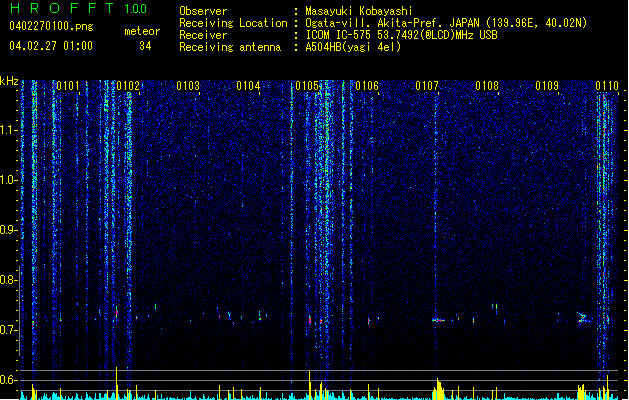Image resolution: width=629 pixels, height=400 pixels.
Task: Click the tangled echo trace before 0110
Action: 583,318
